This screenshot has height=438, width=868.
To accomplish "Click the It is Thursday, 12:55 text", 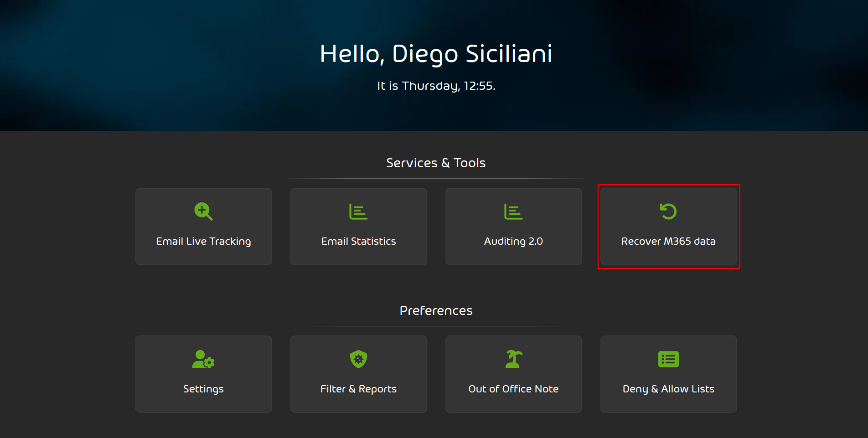I will pyautogui.click(x=436, y=86).
